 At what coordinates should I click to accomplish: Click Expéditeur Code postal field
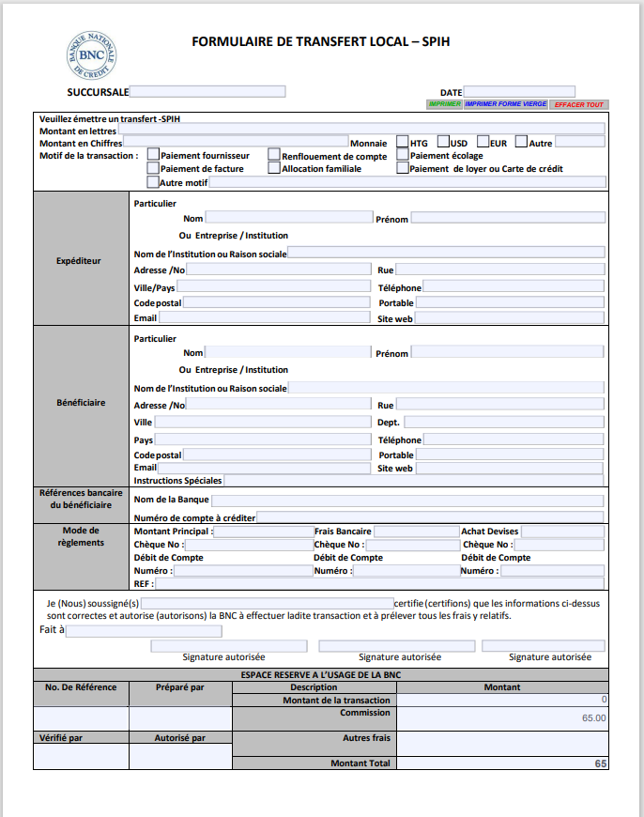click(x=277, y=302)
